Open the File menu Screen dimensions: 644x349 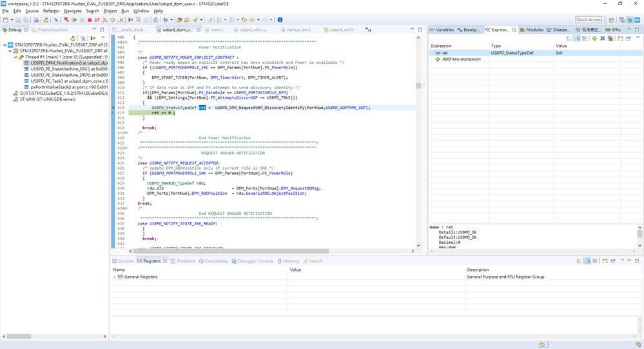point(5,11)
